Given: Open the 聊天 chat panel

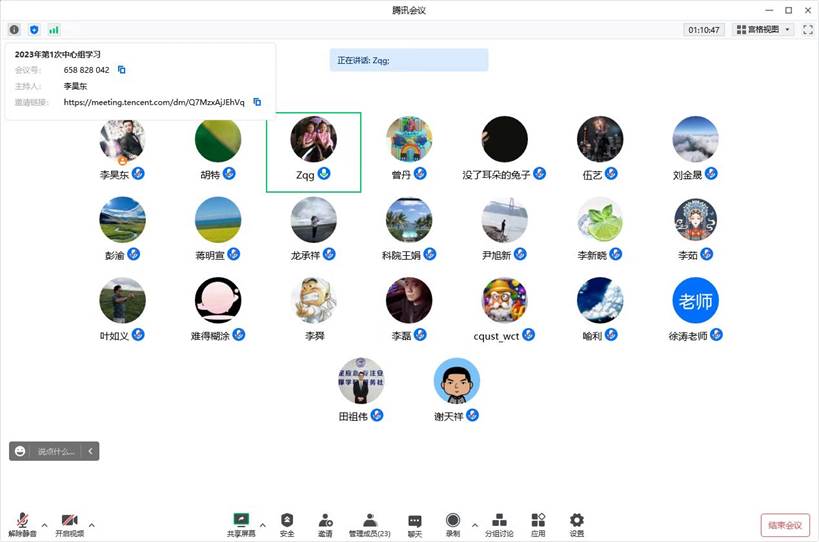Looking at the screenshot, I should tap(415, 523).
